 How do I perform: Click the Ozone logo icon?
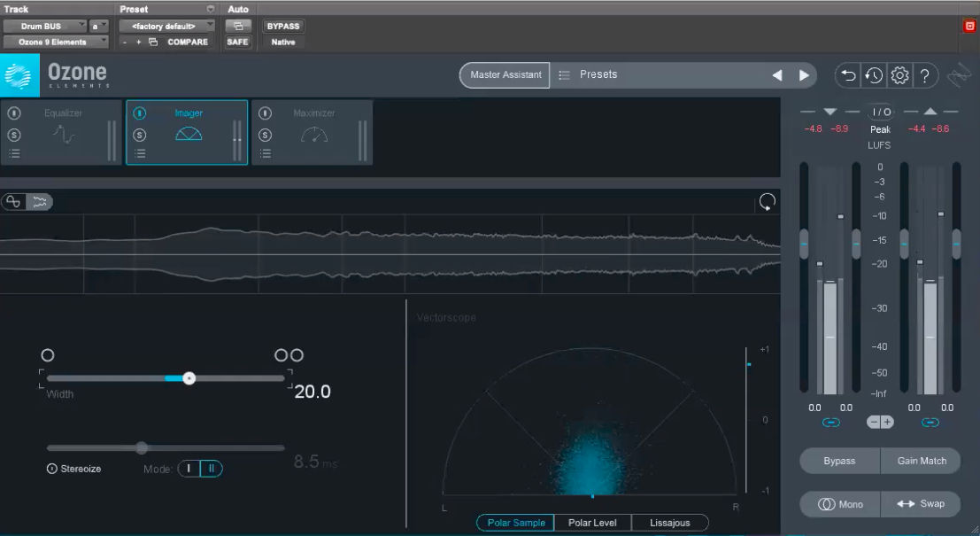click(19, 75)
